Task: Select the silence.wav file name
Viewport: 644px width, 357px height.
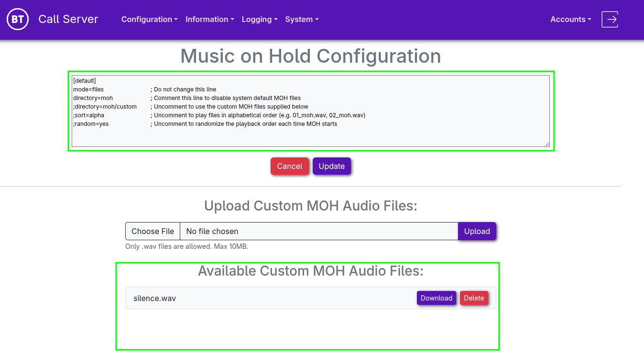Action: click(154, 298)
